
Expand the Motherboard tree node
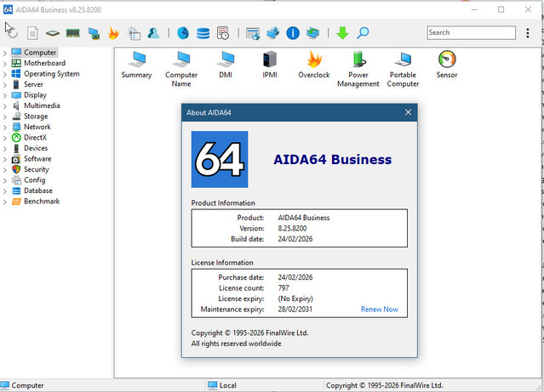point(5,64)
